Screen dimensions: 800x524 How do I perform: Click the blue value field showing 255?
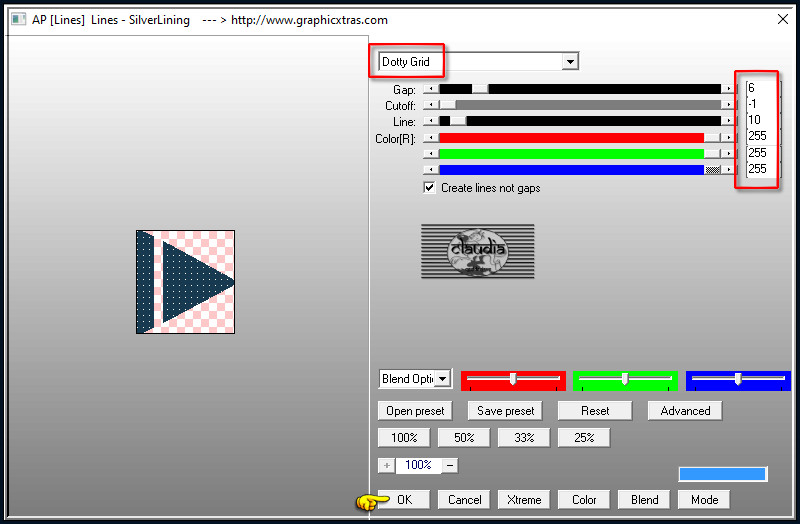pyautogui.click(x=761, y=169)
